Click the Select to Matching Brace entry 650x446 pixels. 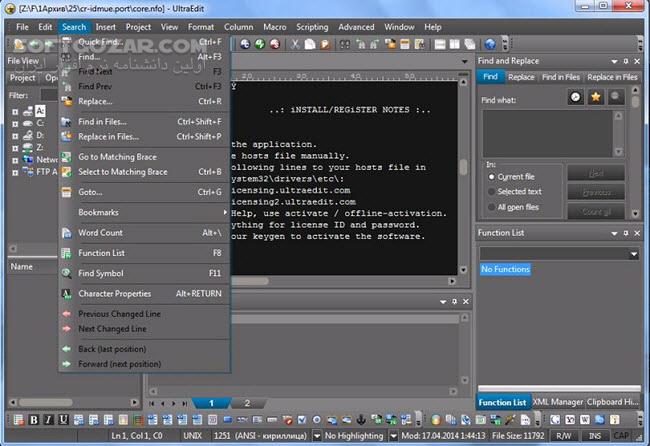(144, 172)
